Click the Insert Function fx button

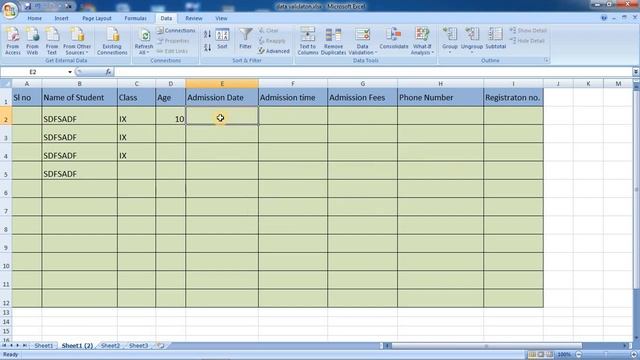108,72
